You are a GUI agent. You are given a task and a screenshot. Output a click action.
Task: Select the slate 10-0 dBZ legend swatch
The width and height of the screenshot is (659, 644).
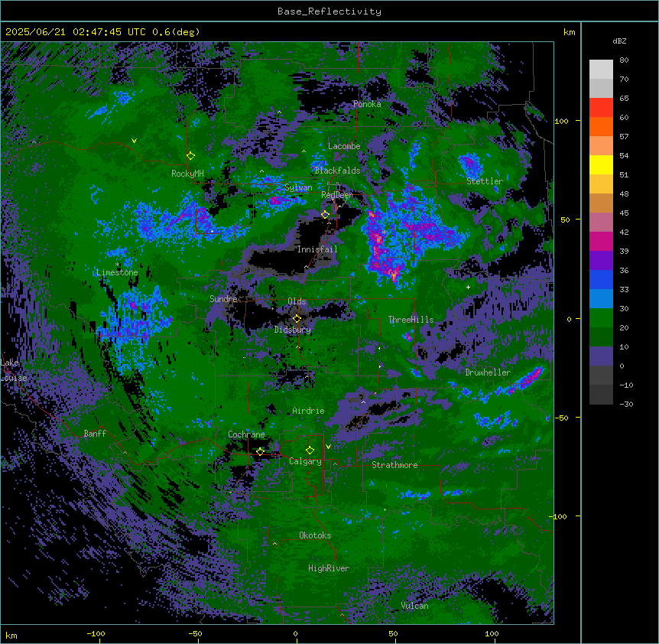(x=601, y=356)
